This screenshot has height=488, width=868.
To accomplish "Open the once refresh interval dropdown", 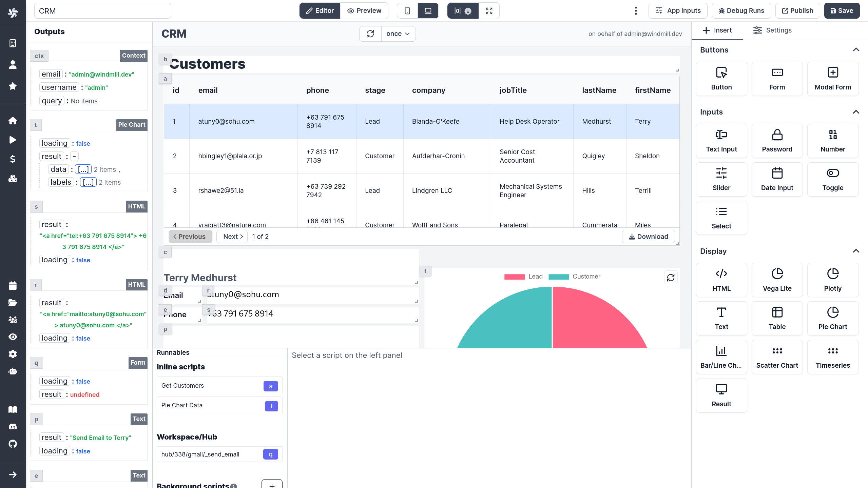I will pos(398,34).
